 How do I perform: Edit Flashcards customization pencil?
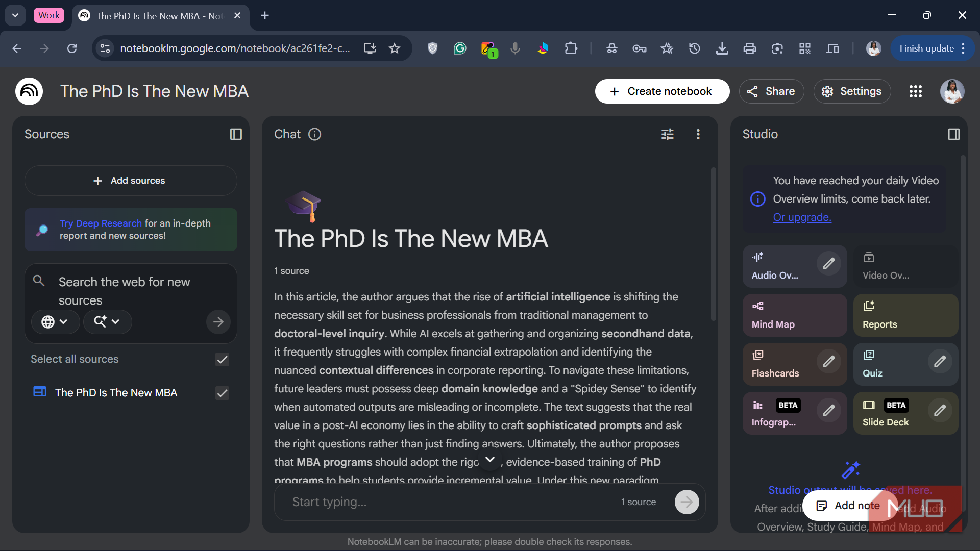point(829,361)
